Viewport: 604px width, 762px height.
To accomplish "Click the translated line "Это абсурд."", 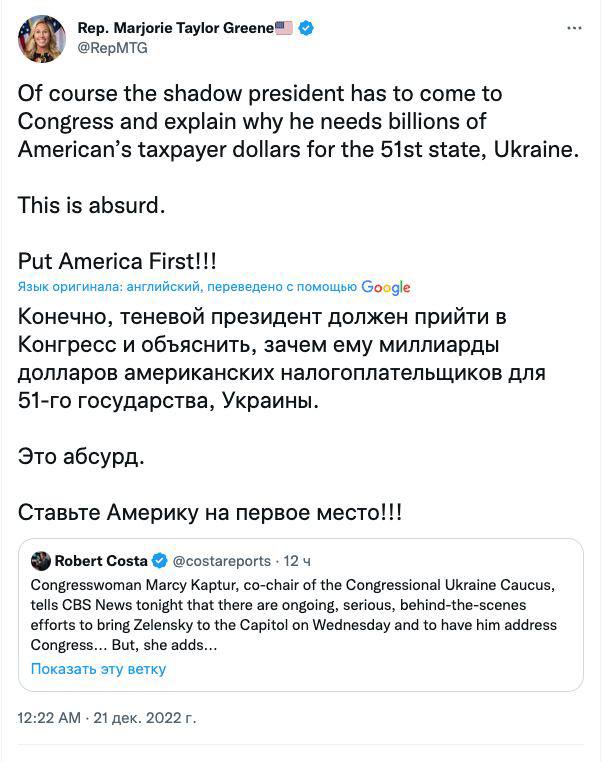I will [82, 457].
